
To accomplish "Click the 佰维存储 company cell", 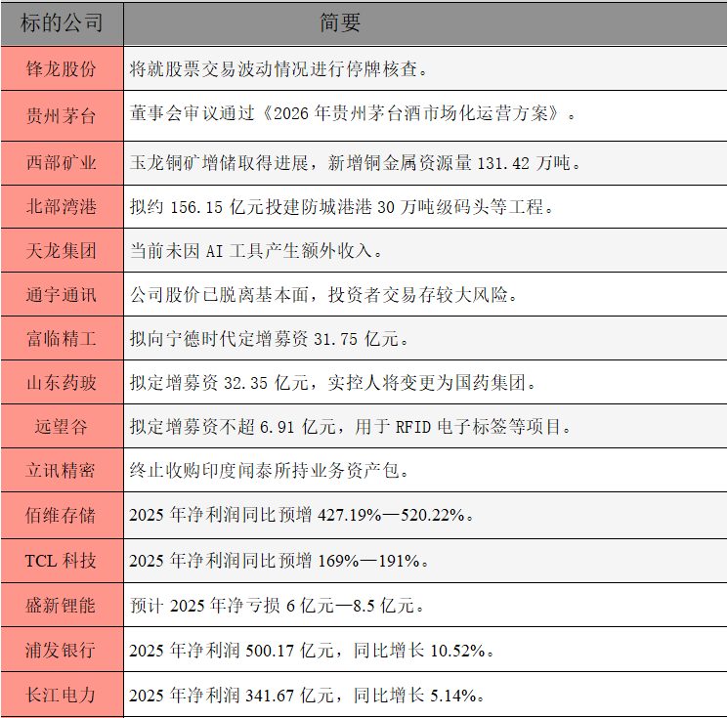I will pos(62,516).
